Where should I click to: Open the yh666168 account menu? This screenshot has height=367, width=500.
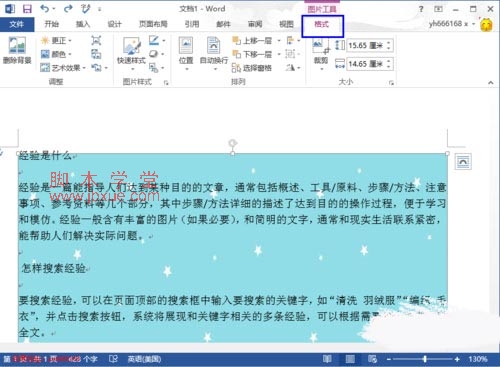452,24
